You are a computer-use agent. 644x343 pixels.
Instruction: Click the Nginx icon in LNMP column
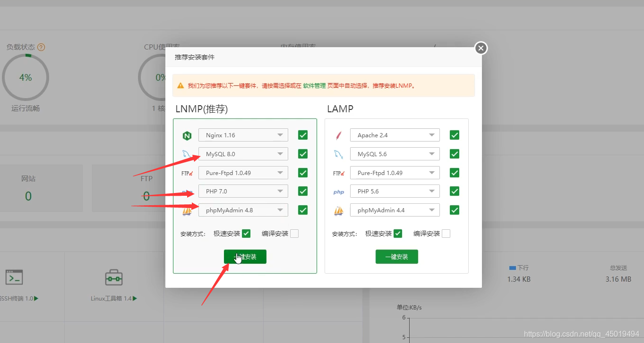187,135
